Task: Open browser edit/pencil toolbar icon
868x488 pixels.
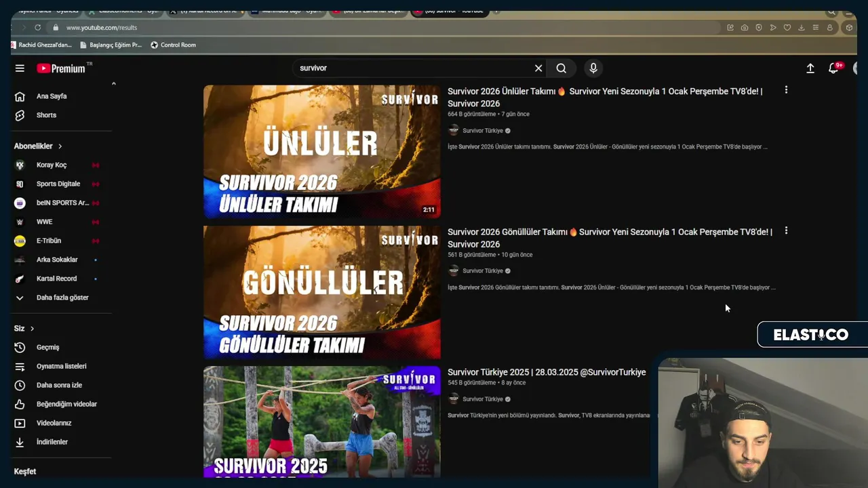Action: [730, 28]
